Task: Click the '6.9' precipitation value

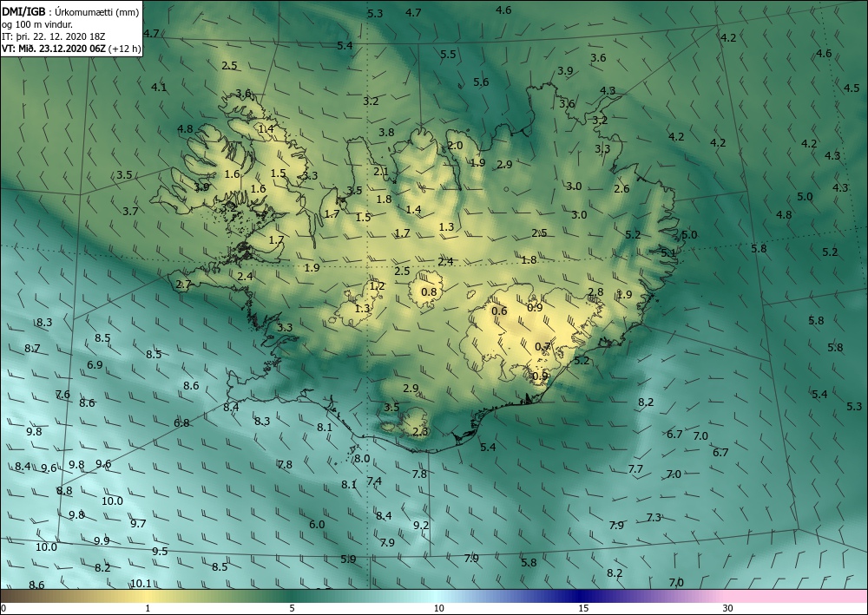Action: pyautogui.click(x=95, y=365)
